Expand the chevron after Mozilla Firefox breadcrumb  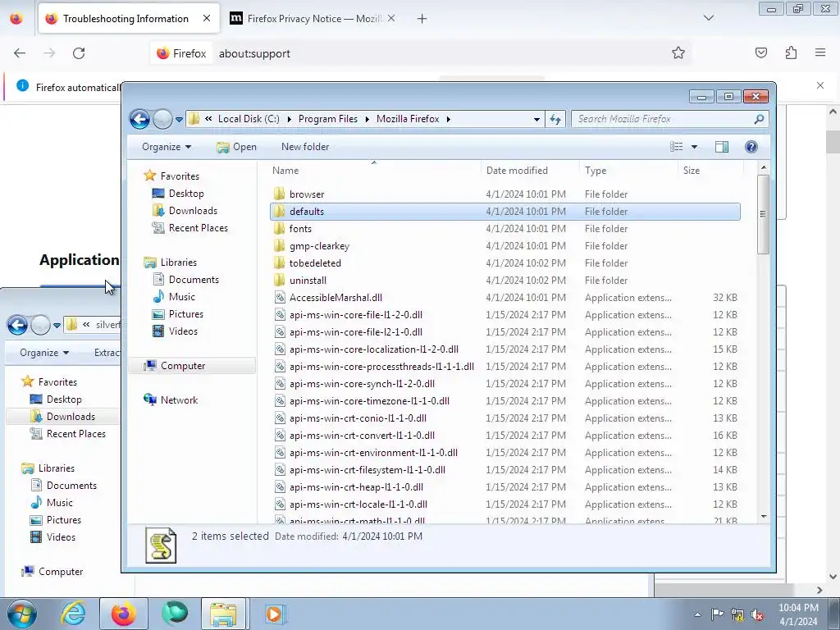pos(449,119)
